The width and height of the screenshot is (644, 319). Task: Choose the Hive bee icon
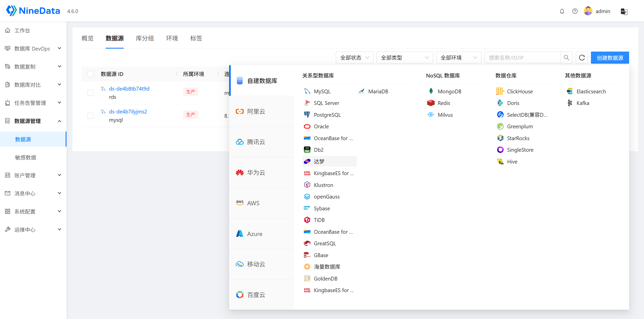[x=500, y=162]
